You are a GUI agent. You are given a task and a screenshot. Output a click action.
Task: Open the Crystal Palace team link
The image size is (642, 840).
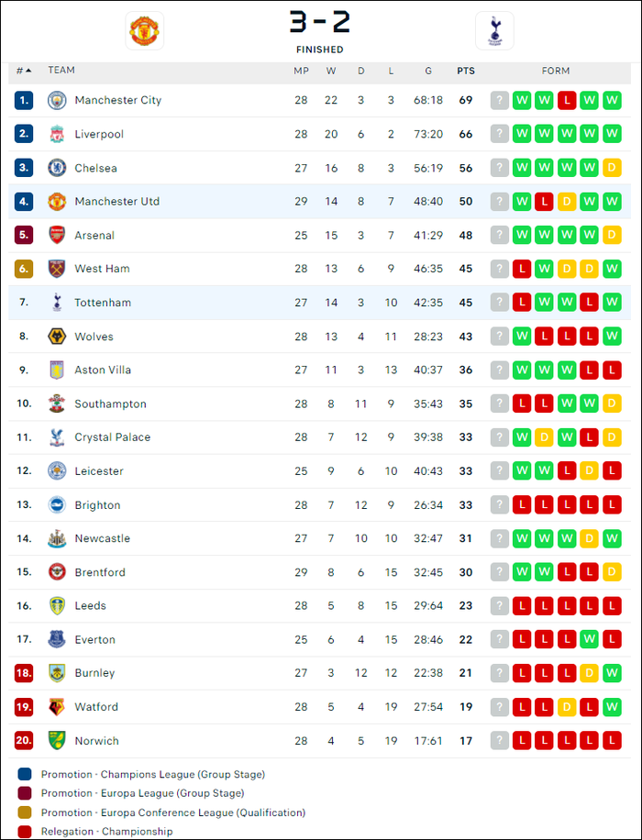click(113, 437)
